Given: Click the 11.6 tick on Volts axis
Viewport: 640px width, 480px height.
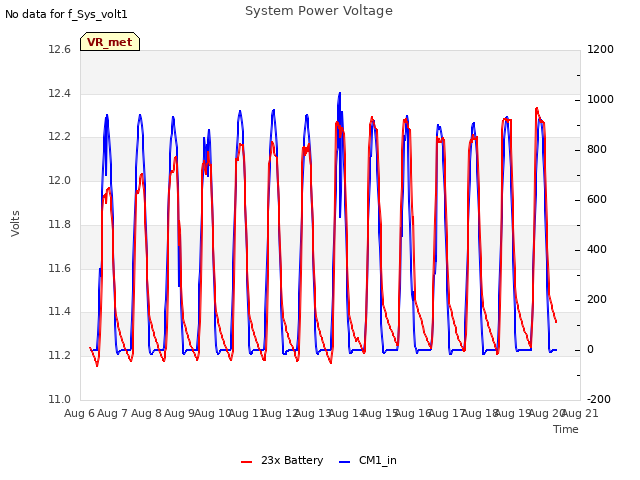Looking at the screenshot, I should point(60,269).
